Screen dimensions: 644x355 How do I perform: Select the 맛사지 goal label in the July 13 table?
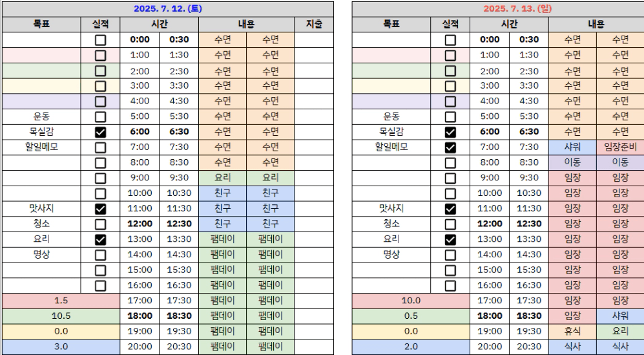click(391, 209)
